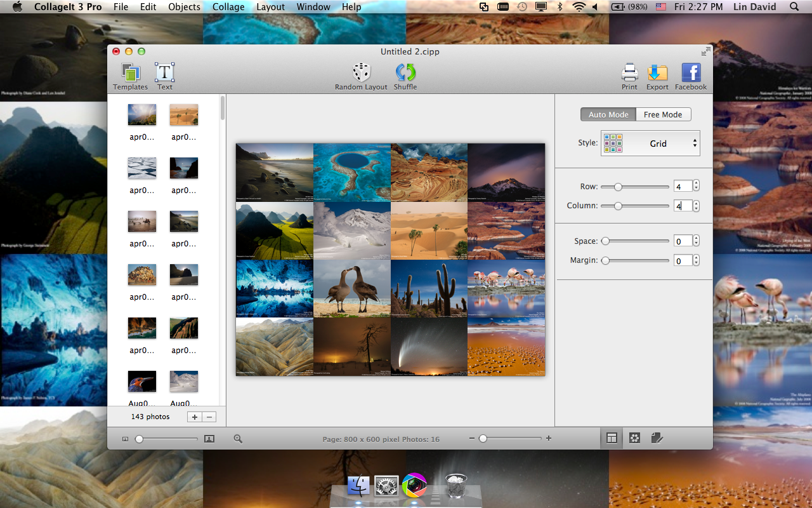Click the large thumbnail size icon
812x508 pixels.
[x=209, y=439]
